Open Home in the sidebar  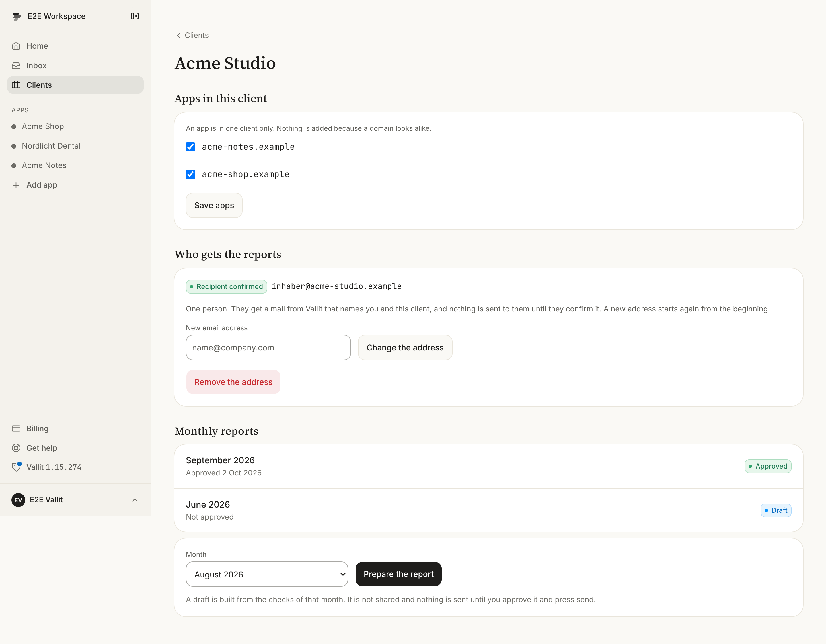[75, 46]
